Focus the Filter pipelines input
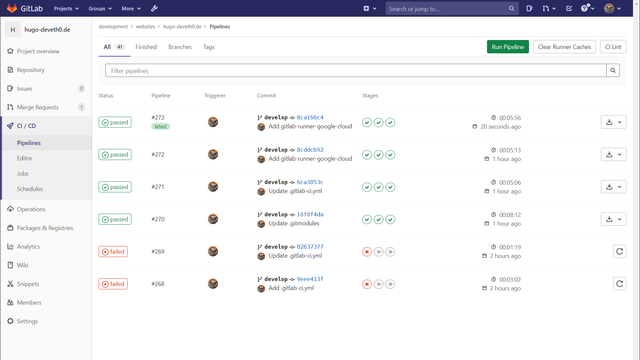The width and height of the screenshot is (640, 360). [x=356, y=71]
